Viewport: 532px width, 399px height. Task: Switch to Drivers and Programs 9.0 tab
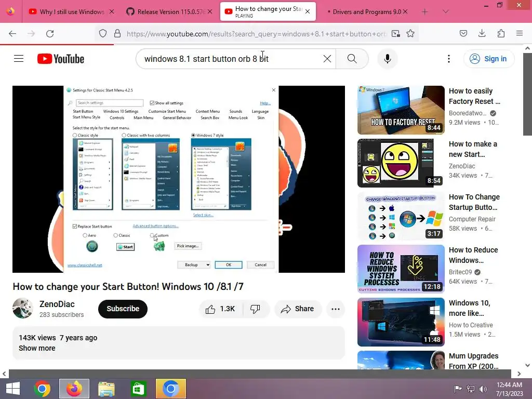366,11
